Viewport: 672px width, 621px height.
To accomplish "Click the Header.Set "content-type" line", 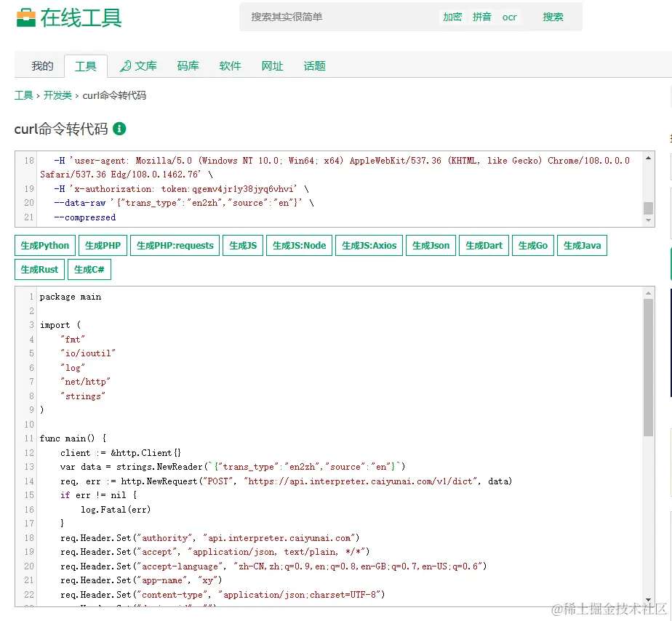I will pos(223,594).
